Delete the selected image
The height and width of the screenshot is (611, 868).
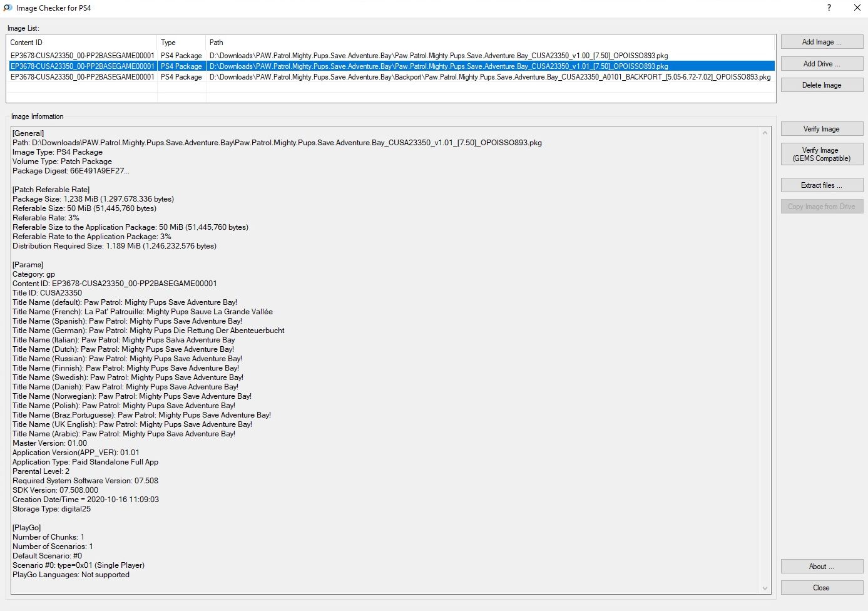822,85
